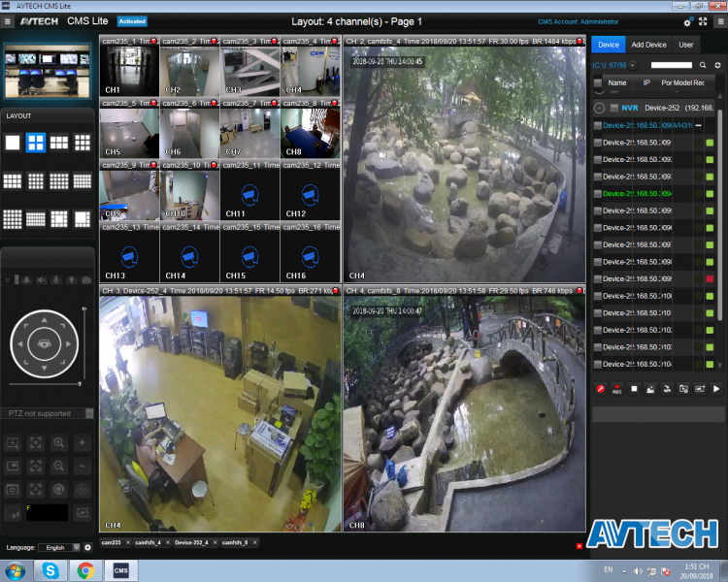Click the PTZ center camera button
Viewport: 728px width, 582px height.
(x=44, y=344)
